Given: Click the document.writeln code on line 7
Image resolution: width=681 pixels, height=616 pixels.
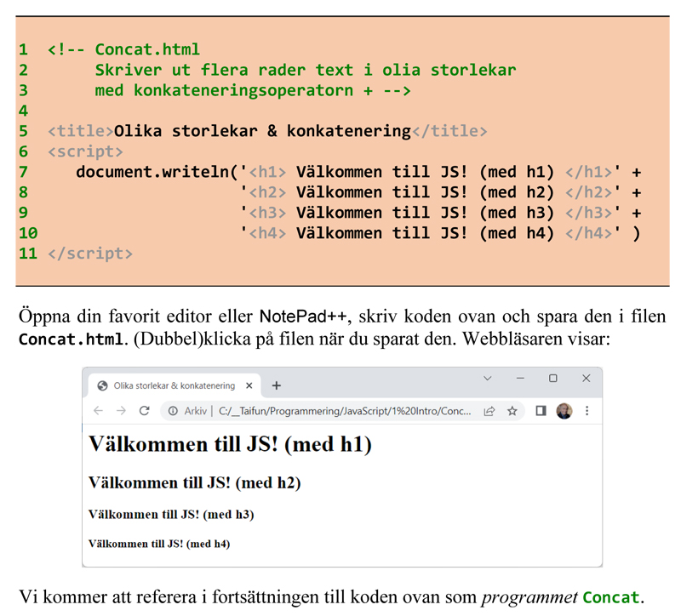Looking at the screenshot, I should (152, 172).
